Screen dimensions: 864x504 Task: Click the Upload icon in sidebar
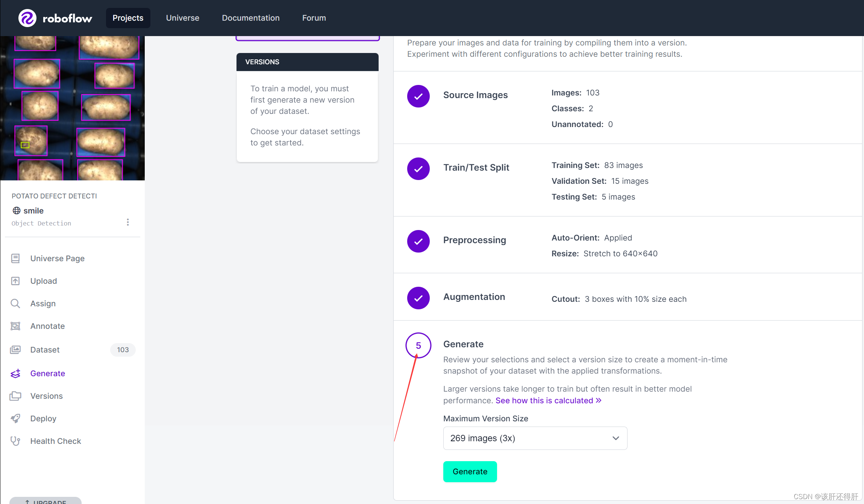tap(15, 281)
